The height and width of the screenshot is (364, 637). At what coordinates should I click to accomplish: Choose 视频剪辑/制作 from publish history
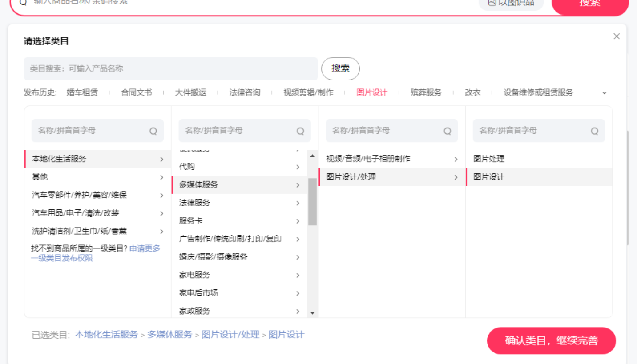pyautogui.click(x=308, y=92)
